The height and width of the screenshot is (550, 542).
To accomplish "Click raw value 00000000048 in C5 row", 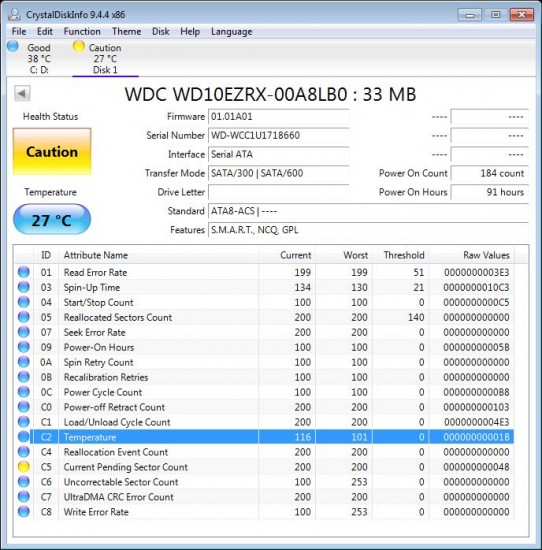I will [x=476, y=467].
